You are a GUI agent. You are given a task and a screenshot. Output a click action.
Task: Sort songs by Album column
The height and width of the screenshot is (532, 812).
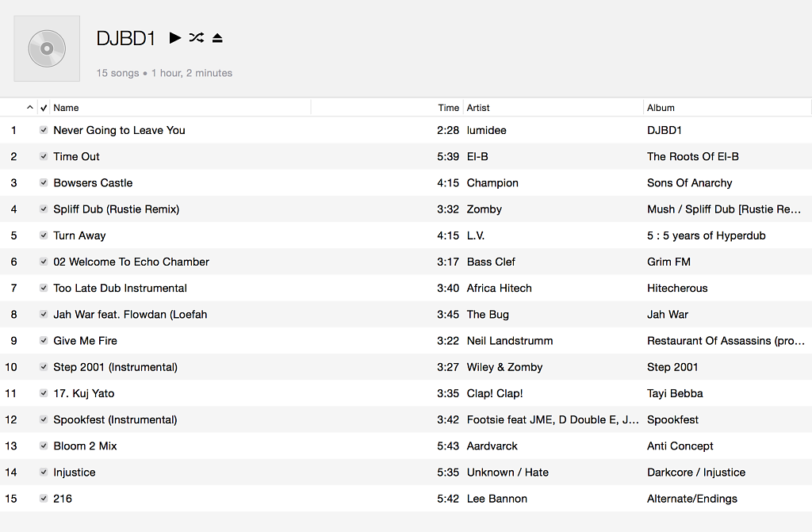(661, 108)
